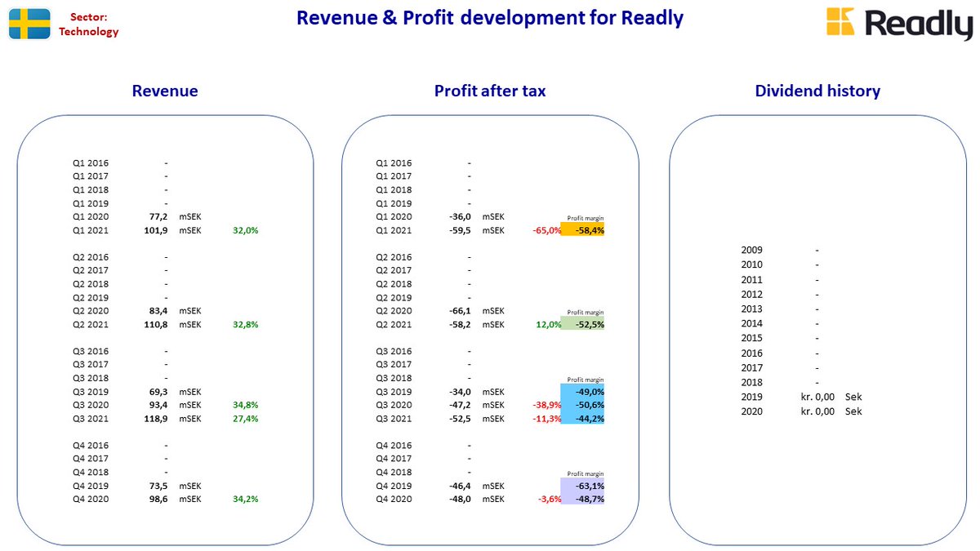Viewport: 980px width, 551px height.
Task: Click Q3 2019 profit value -34,0
Action: pos(460,392)
